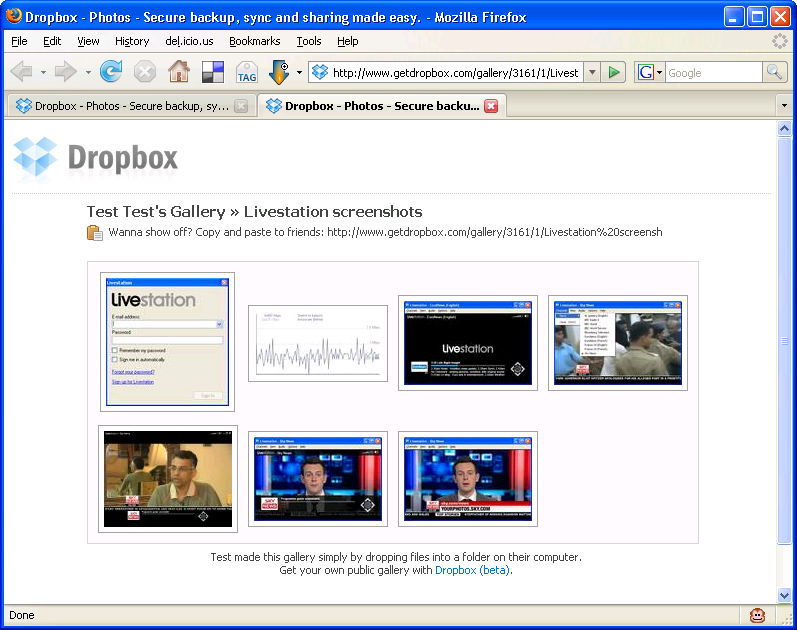Click the download arrow toolbar icon
The height and width of the screenshot is (630, 797).
click(x=279, y=72)
